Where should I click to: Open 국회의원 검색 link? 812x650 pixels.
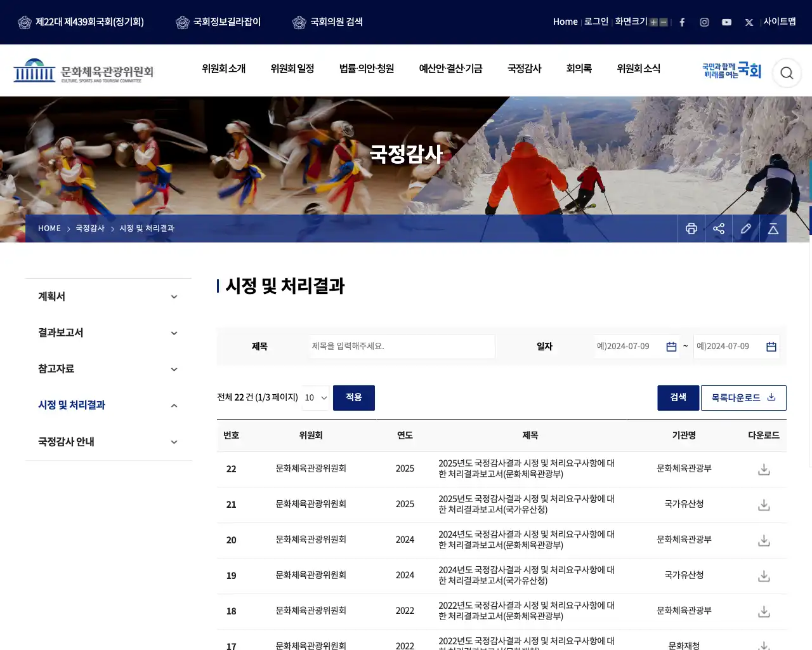pos(327,22)
